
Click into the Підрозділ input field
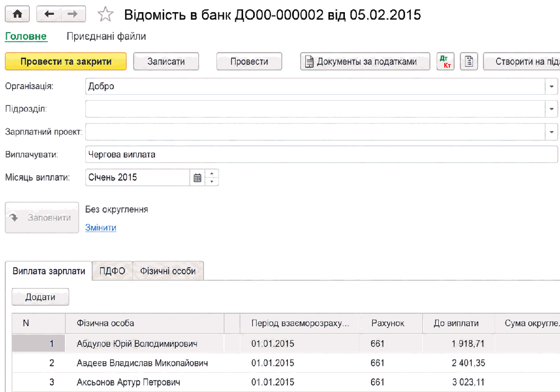(x=315, y=109)
